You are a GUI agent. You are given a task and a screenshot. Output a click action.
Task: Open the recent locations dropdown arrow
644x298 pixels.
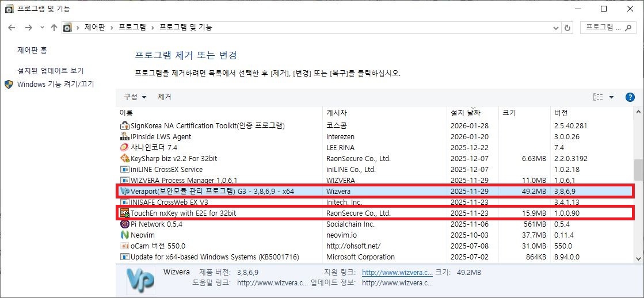click(x=43, y=28)
